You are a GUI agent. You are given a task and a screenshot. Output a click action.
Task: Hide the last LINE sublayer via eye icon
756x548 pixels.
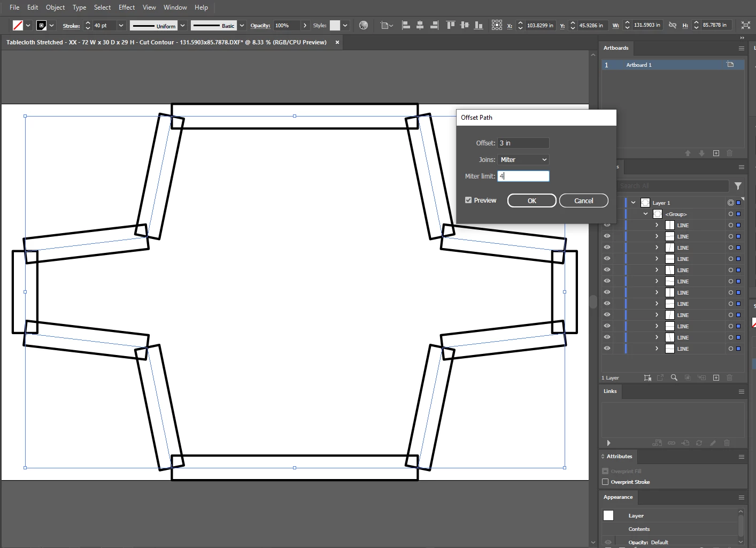[607, 349]
